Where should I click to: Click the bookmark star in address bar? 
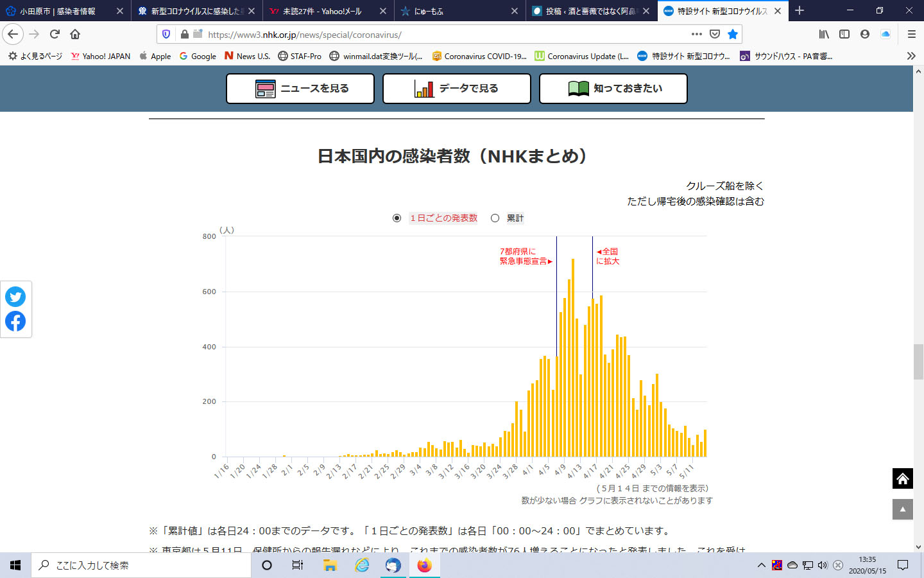click(x=733, y=34)
